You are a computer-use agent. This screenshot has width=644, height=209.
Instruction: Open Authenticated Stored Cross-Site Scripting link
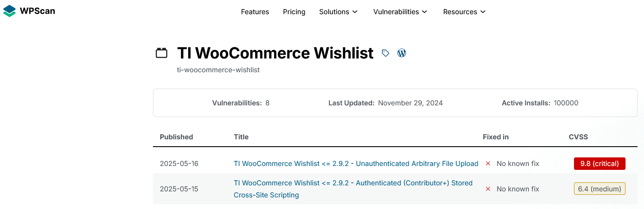353,189
